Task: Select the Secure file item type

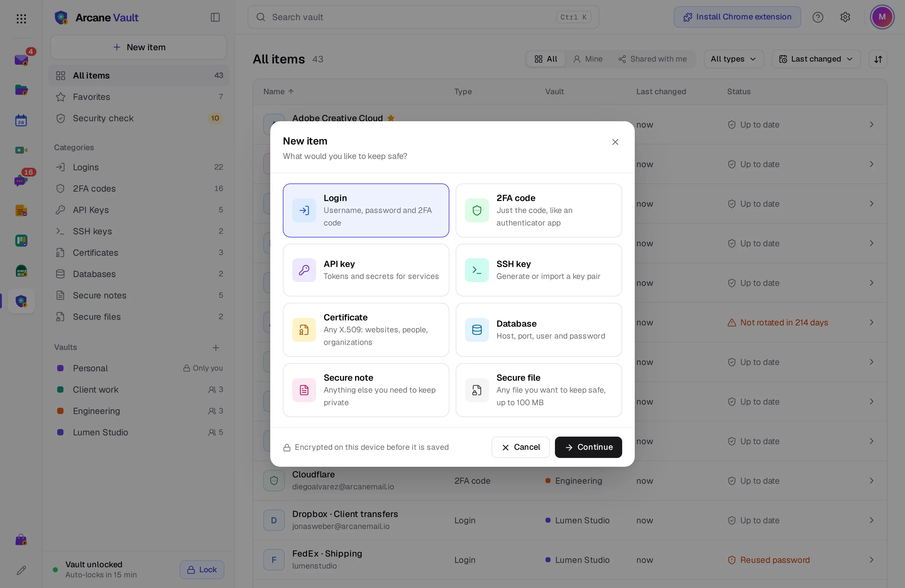Action: point(539,390)
